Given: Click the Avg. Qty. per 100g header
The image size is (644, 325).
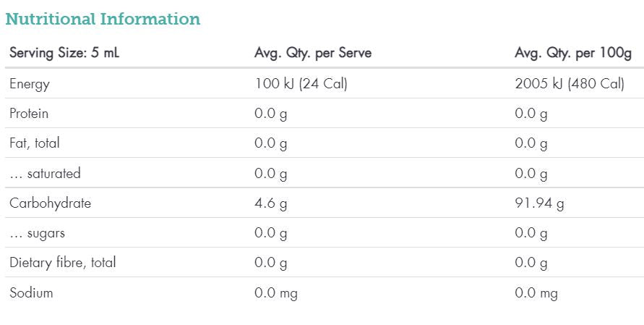Looking at the screenshot, I should click(x=573, y=54).
